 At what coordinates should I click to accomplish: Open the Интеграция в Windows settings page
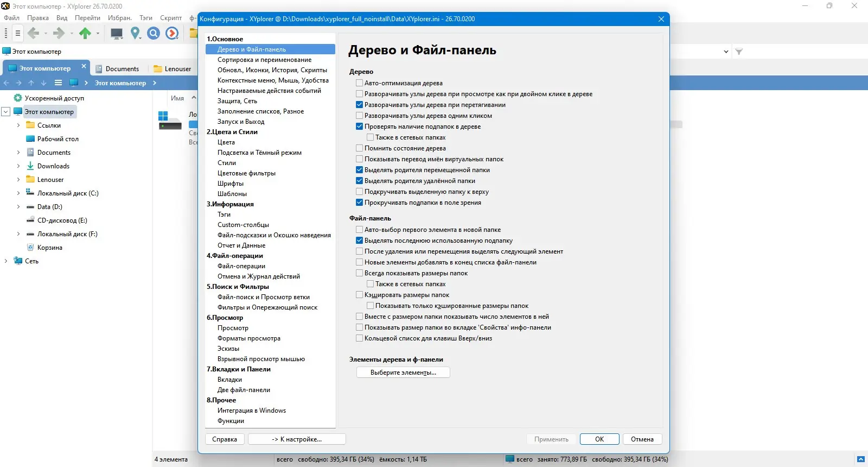click(252, 411)
